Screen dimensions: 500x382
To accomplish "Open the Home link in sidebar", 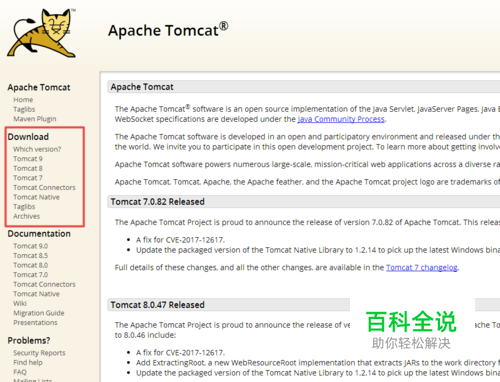I will (x=23, y=100).
